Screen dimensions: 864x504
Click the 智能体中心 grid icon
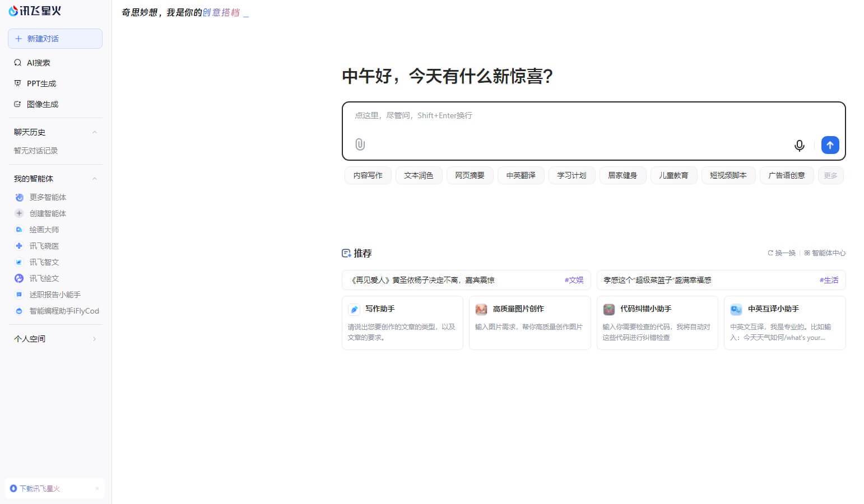[x=807, y=253]
